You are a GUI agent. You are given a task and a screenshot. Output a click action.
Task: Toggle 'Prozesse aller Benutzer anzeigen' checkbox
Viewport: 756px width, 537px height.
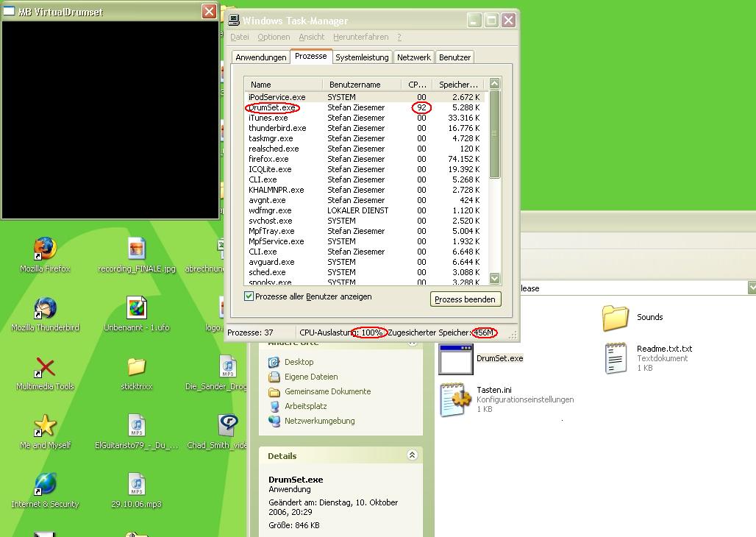click(249, 296)
